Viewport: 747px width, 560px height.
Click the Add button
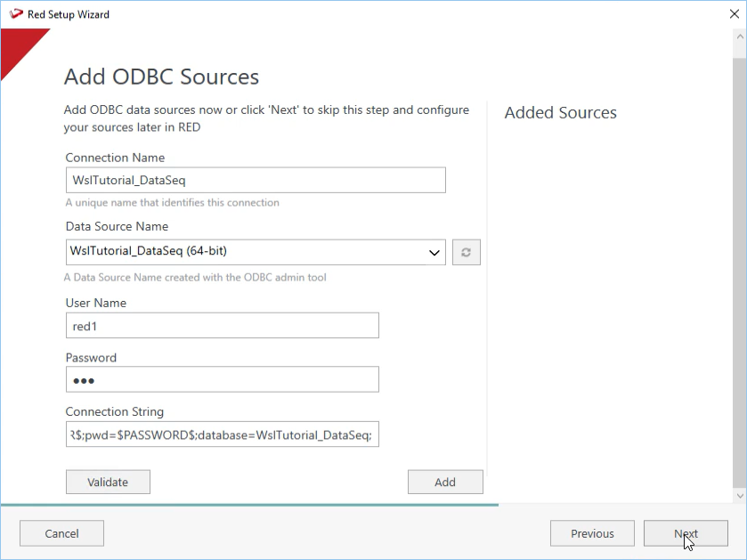[x=445, y=482]
